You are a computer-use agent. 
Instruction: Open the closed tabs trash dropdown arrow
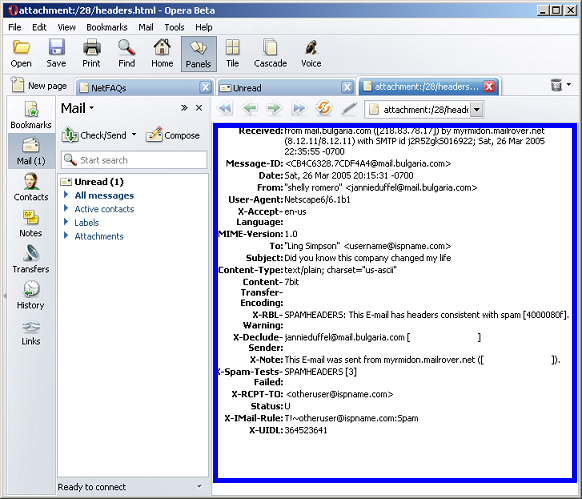569,85
